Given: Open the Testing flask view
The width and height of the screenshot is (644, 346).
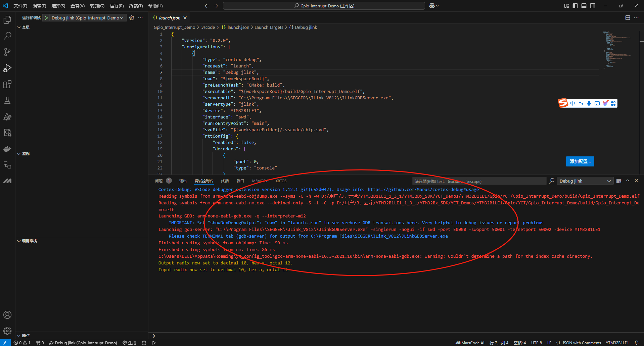Looking at the screenshot, I should click(7, 100).
